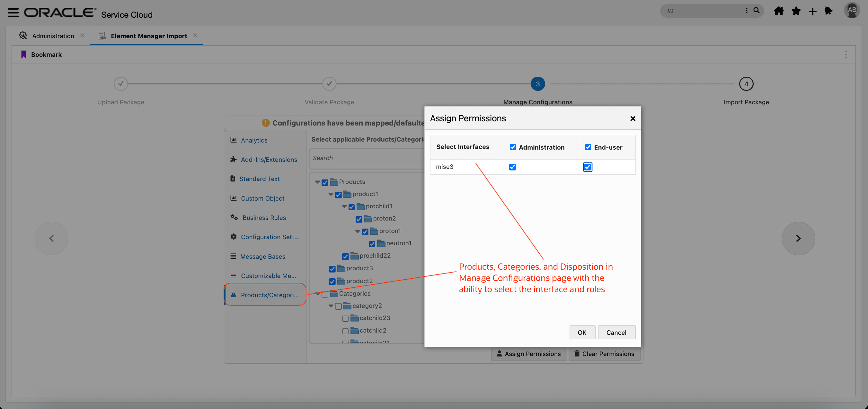Uncheck Administration header checkbox
The width and height of the screenshot is (868, 409).
click(512, 147)
